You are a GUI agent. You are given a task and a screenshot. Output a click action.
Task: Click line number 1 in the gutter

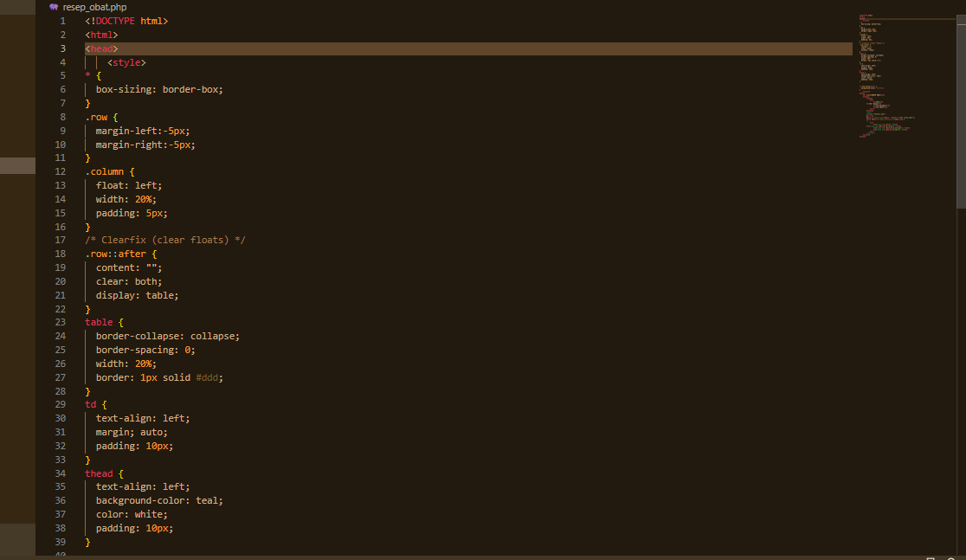click(x=62, y=21)
